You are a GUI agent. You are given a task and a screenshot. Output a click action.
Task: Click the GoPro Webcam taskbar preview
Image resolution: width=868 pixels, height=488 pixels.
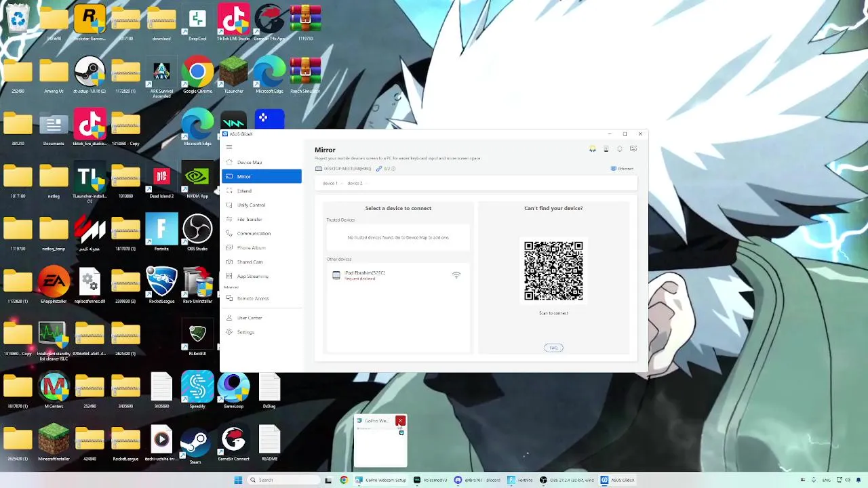(380, 442)
